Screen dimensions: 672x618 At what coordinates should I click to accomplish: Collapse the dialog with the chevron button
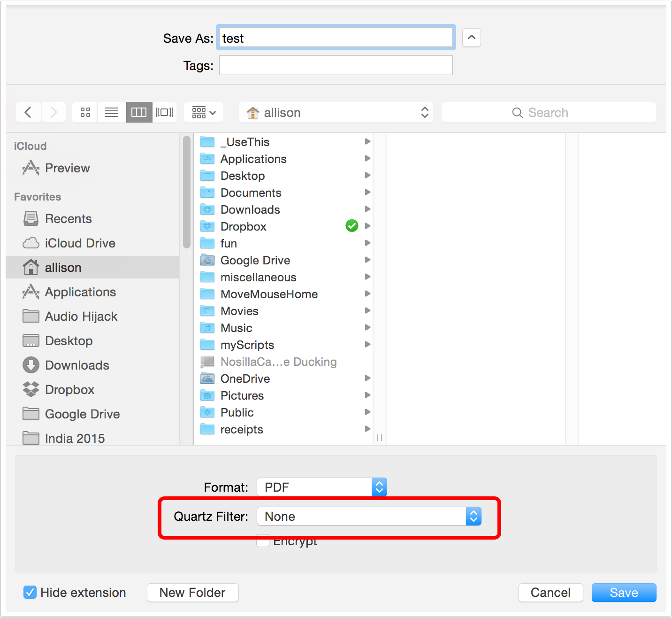click(472, 38)
